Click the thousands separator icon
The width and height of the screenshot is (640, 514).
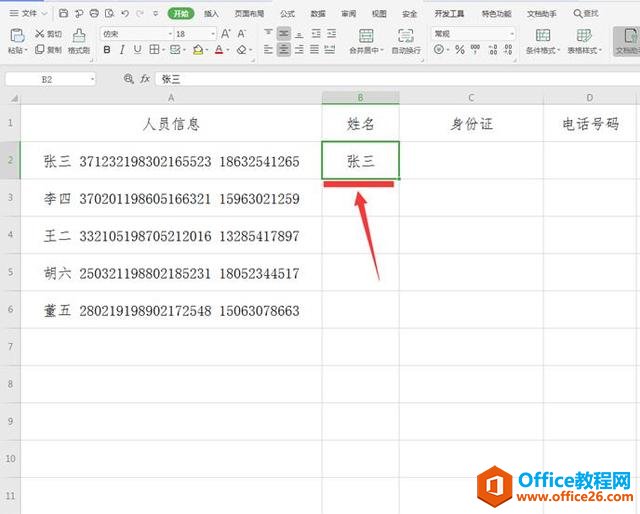(x=476, y=50)
